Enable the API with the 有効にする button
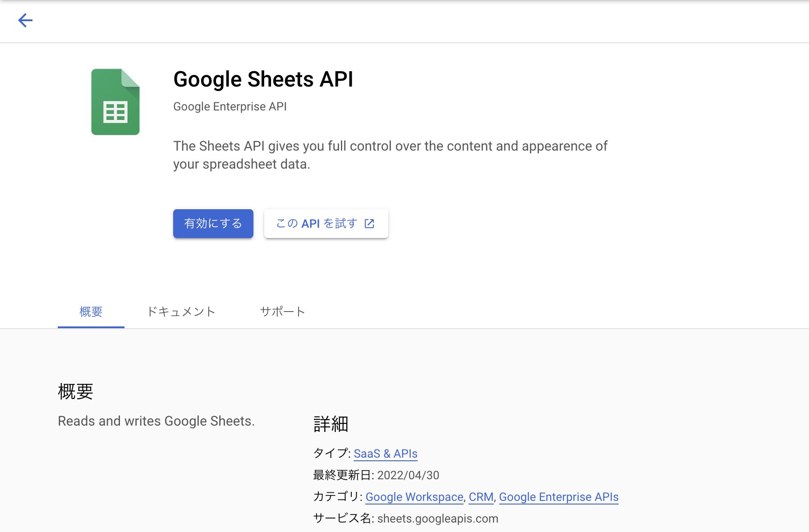The image size is (809, 532). (x=213, y=223)
